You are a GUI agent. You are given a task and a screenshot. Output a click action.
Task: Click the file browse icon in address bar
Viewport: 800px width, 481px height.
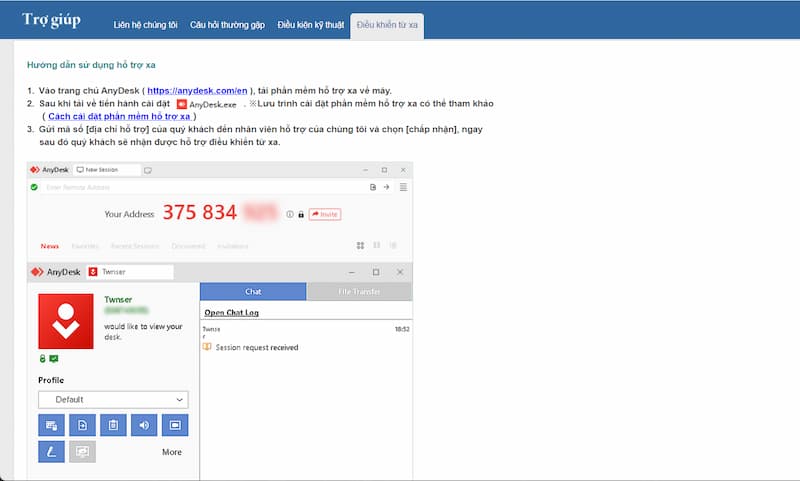tap(372, 187)
